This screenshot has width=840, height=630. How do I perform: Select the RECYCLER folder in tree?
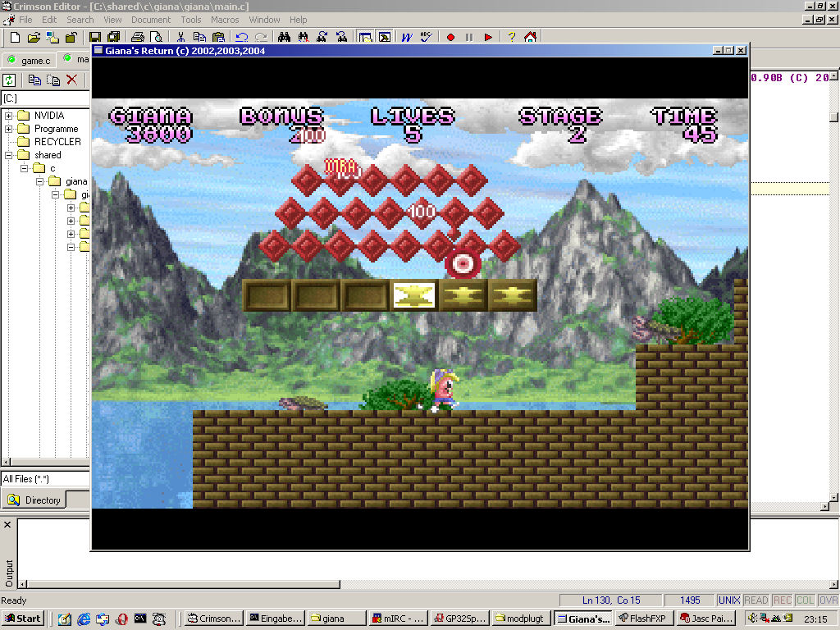(x=57, y=142)
